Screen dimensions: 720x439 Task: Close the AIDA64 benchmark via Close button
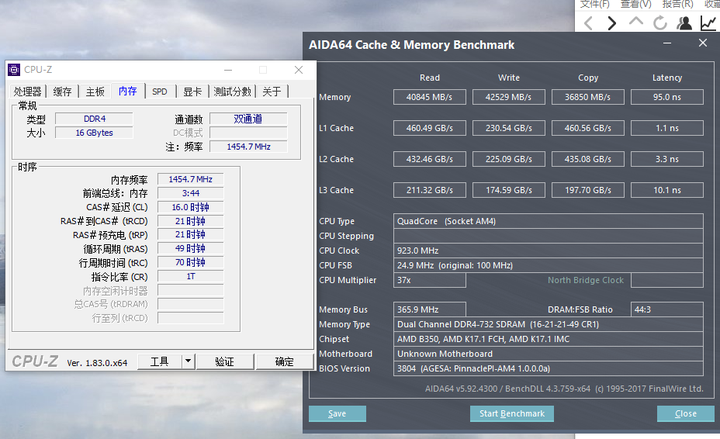tap(686, 414)
